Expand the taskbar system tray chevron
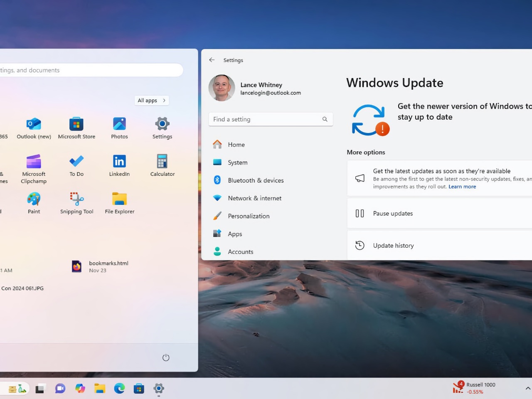Screen dimensions: 532x399 click(528, 388)
